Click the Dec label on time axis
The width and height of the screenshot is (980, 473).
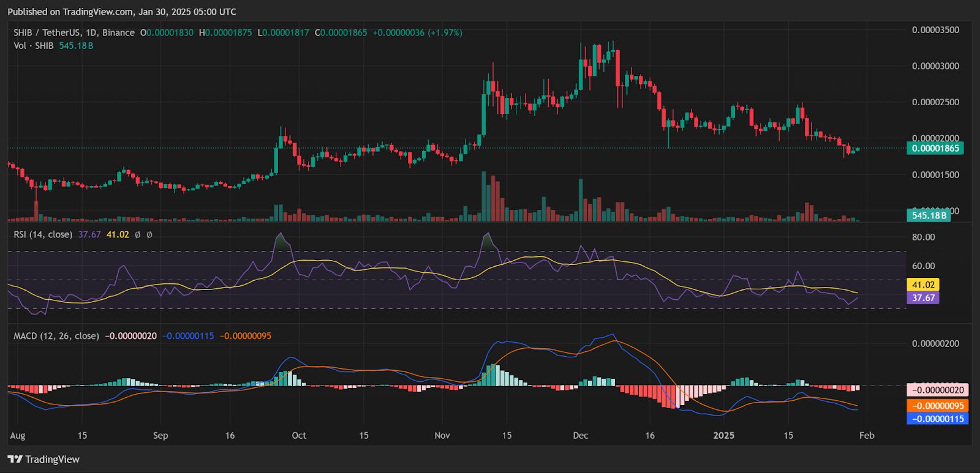coord(580,436)
